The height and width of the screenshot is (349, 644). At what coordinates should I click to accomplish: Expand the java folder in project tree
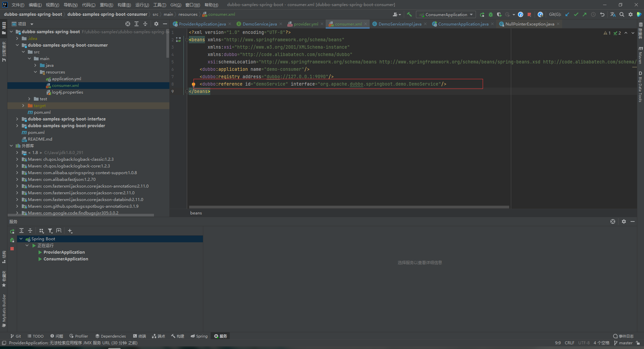pos(35,65)
